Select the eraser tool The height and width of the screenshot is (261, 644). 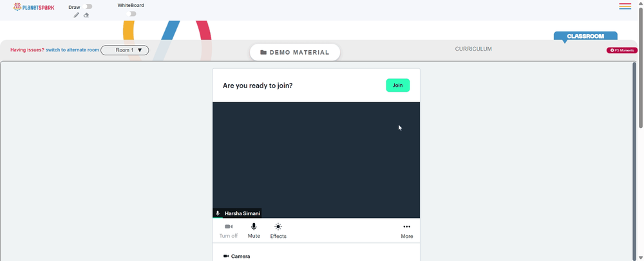point(86,15)
